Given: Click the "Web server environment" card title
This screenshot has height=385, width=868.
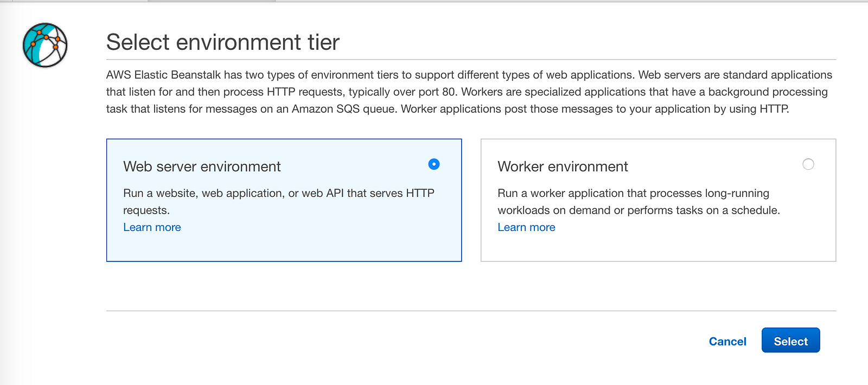Looking at the screenshot, I should [x=202, y=166].
